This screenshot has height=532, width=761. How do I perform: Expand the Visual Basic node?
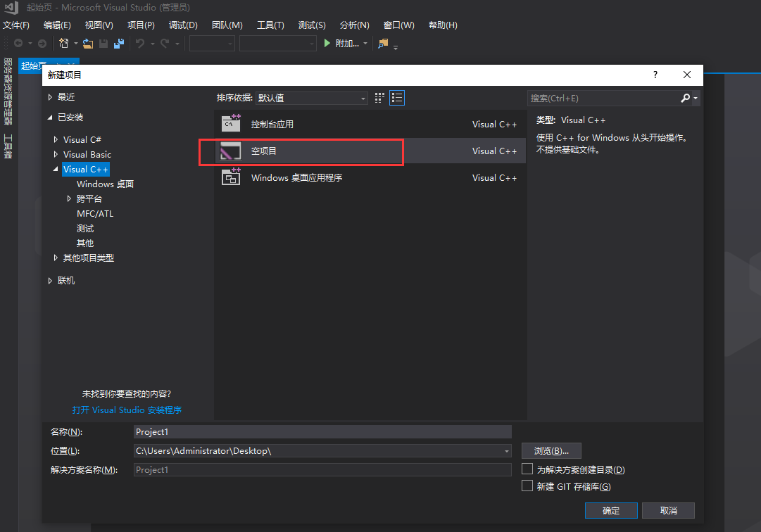(x=56, y=154)
